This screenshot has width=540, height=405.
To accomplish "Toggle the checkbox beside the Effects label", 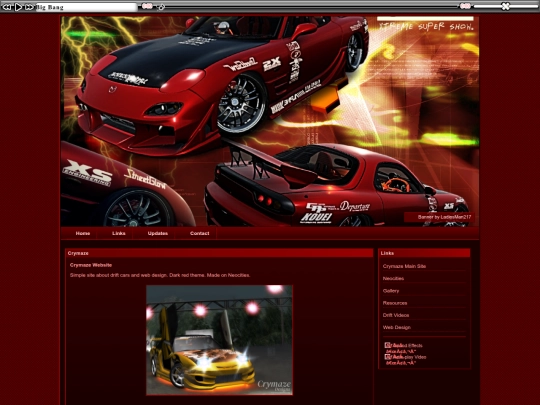I will pos(387,345).
